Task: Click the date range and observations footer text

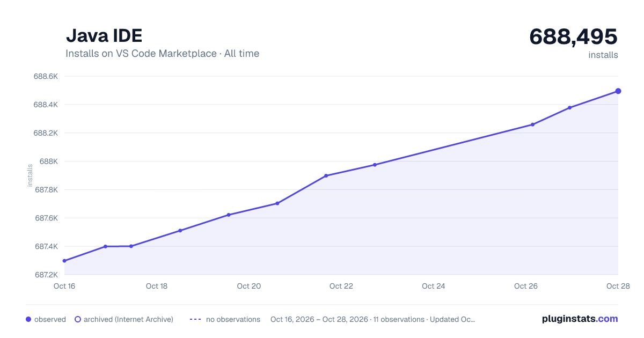Action: [372, 319]
